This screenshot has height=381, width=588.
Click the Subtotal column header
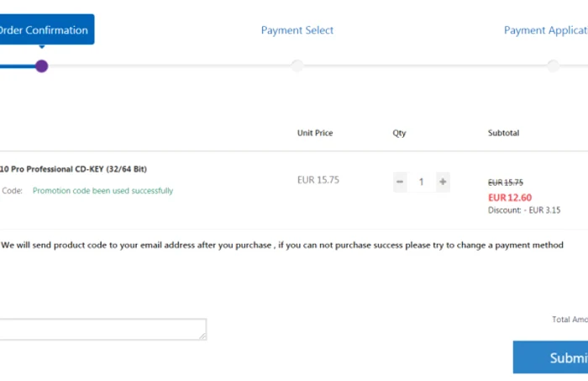[503, 133]
